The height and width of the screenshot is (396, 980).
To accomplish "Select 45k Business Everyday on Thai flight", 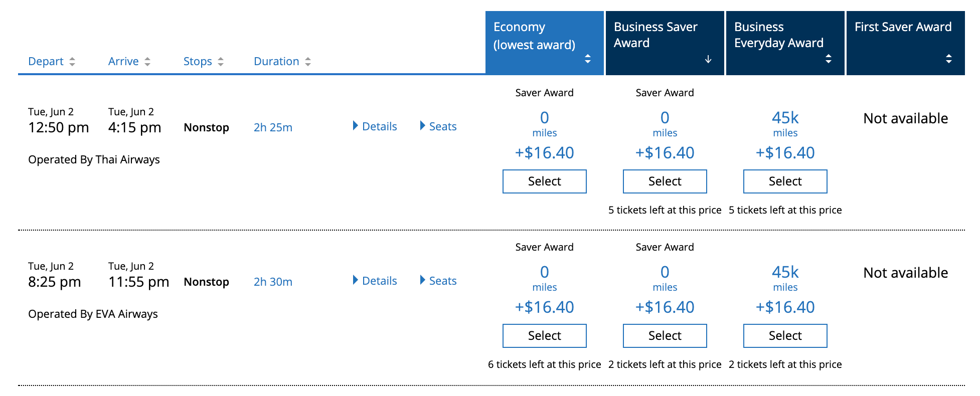I will coord(785,181).
